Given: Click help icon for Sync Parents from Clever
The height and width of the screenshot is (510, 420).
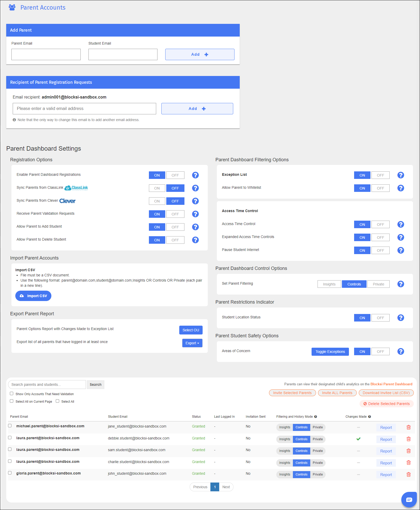Looking at the screenshot, I should 195,201.
